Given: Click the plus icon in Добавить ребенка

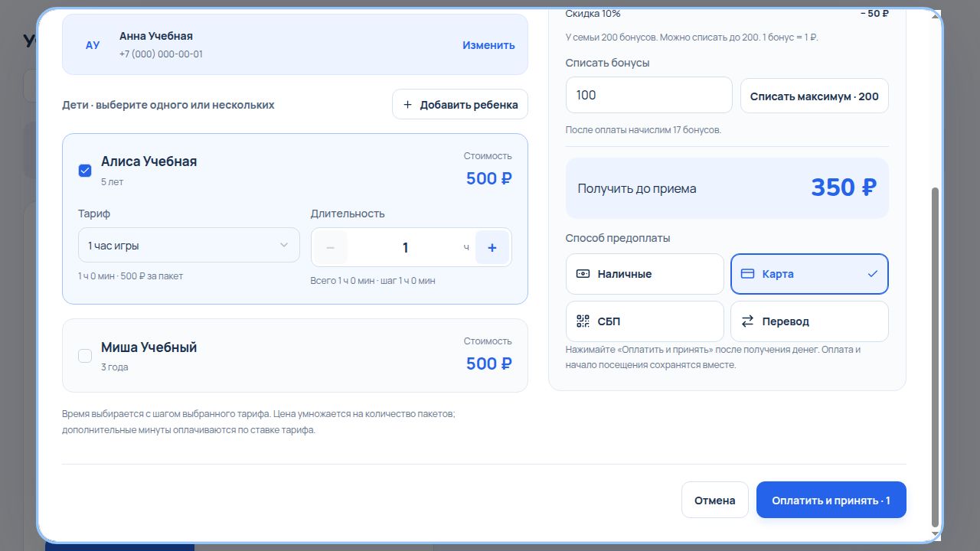Looking at the screenshot, I should click(407, 105).
